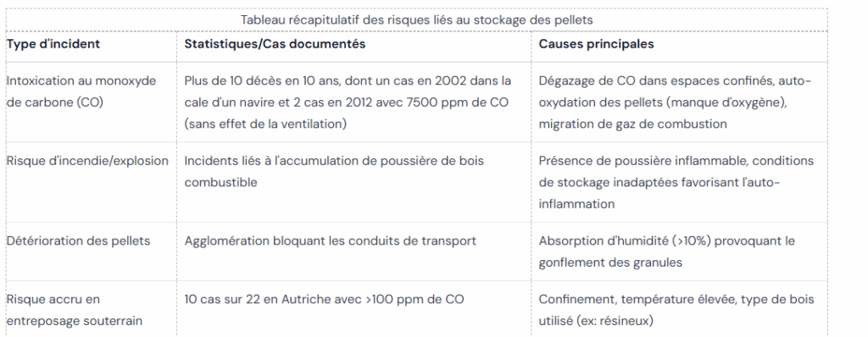Viewport: 868px width, 337px height.
Task: Click the "Détérioration des pellets" row label
Action: coord(78,241)
